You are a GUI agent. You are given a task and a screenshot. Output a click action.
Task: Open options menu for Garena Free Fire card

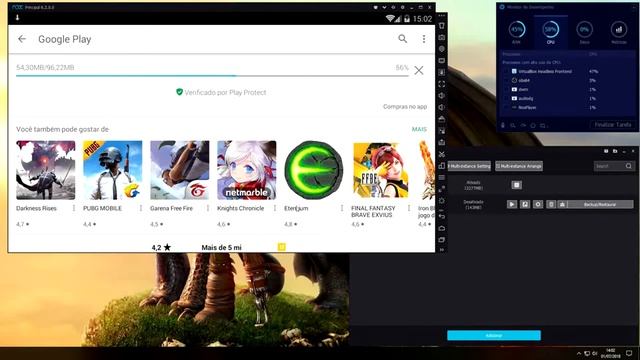click(208, 208)
